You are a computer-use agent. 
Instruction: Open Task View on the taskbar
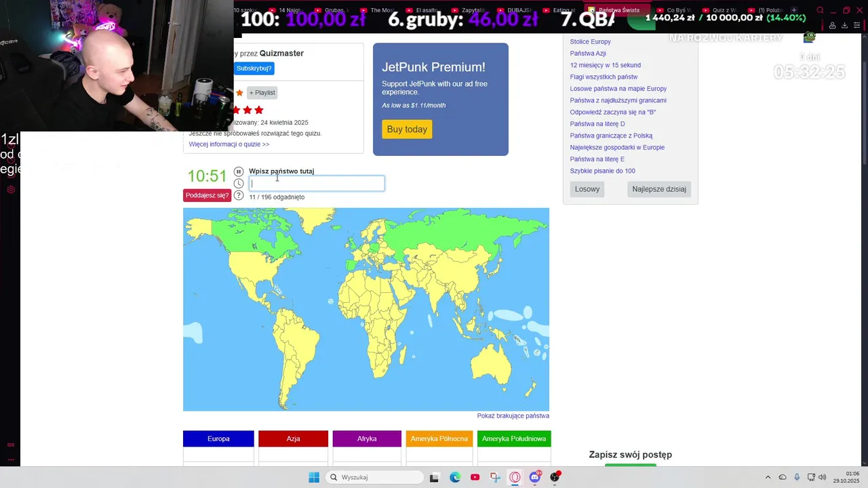point(434,477)
